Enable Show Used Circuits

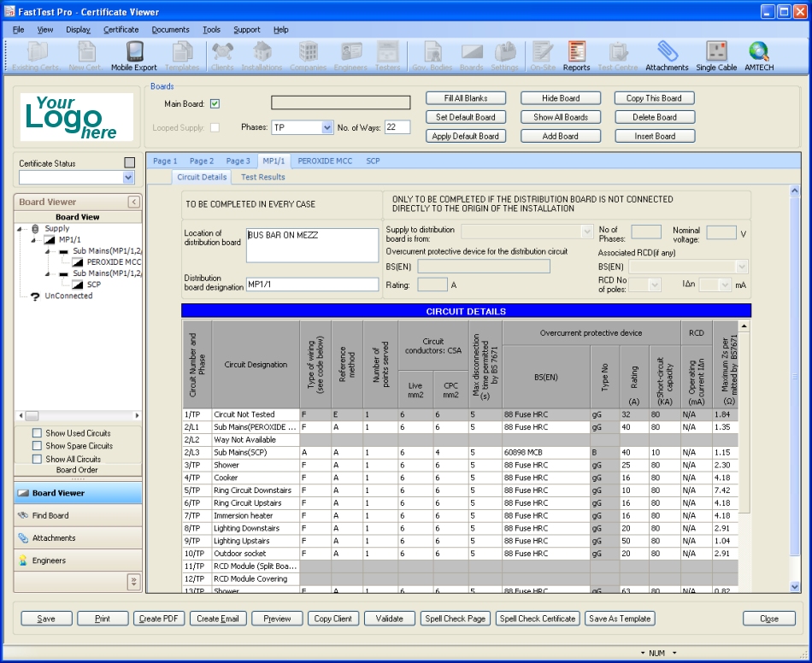point(37,433)
